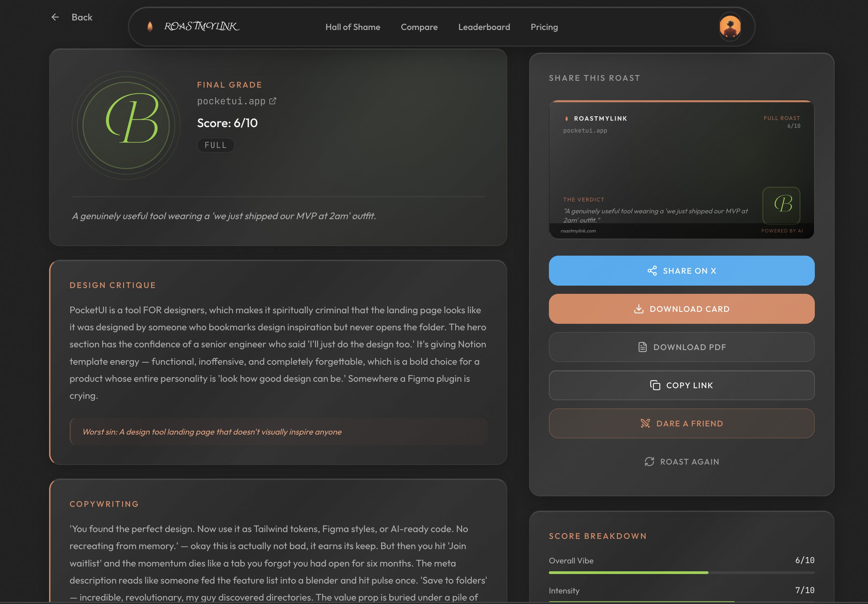Click the refresh icon on Roast Again
The height and width of the screenshot is (604, 868).
click(x=649, y=462)
